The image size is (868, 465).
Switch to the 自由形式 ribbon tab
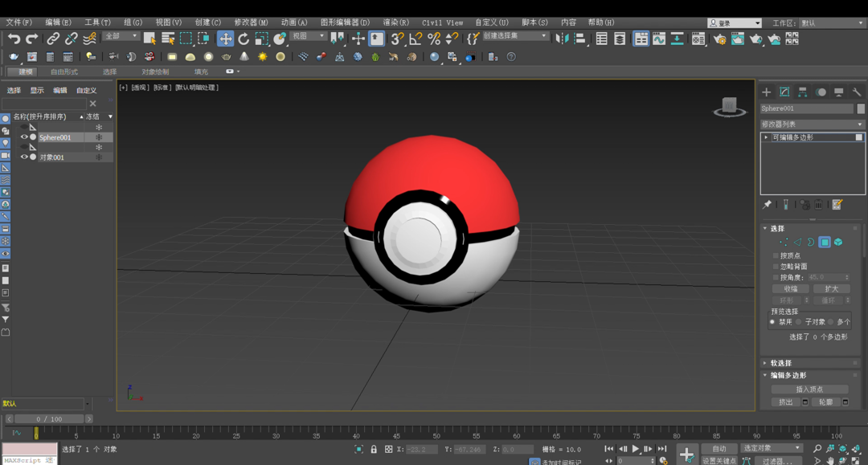pyautogui.click(x=64, y=72)
